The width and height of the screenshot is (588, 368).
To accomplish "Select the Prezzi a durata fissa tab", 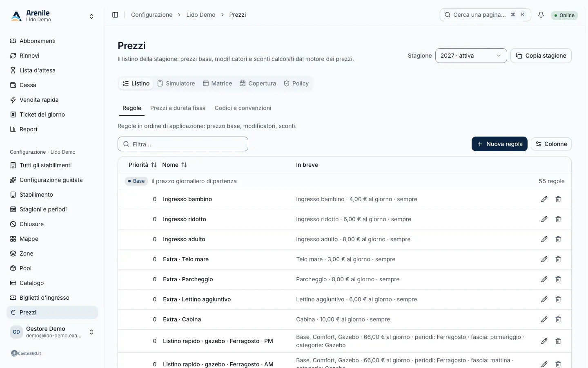I will click(178, 108).
